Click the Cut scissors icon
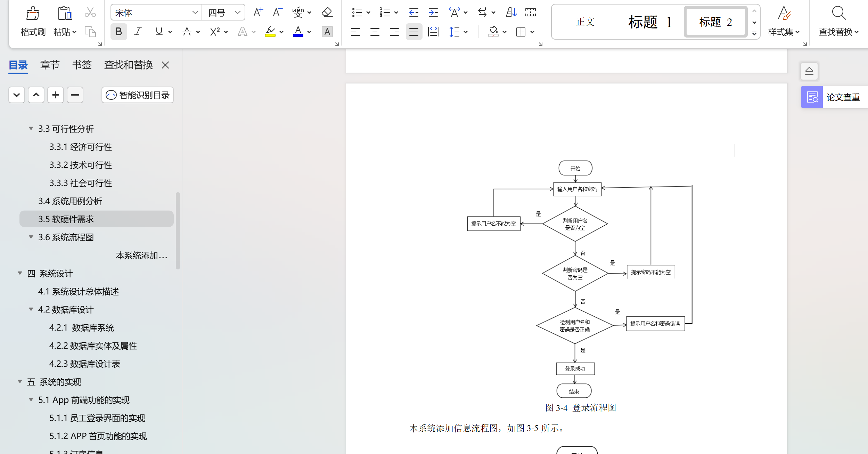Screen dimensions: 868x454 pos(90,13)
